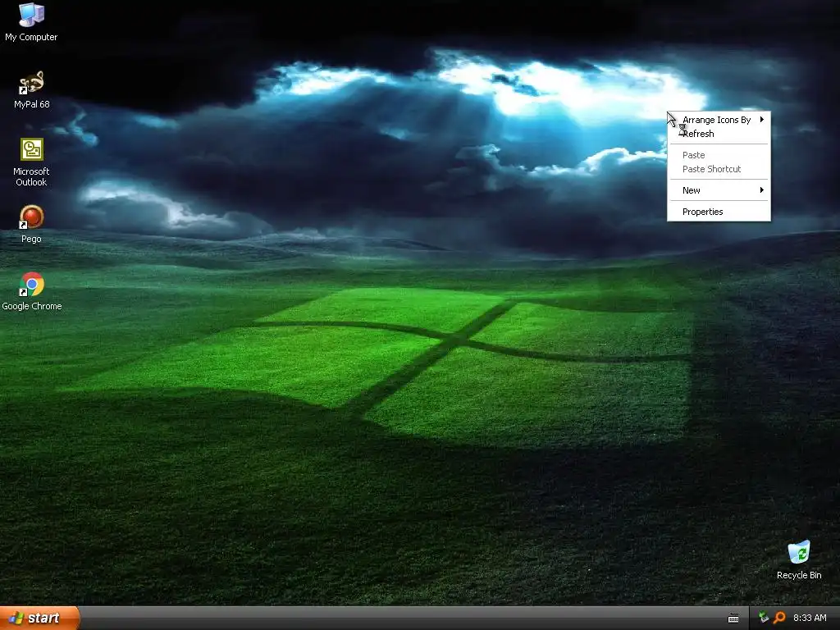Click the 8:33 AM clock
Image resolution: width=840 pixels, height=630 pixels.
[810, 618]
